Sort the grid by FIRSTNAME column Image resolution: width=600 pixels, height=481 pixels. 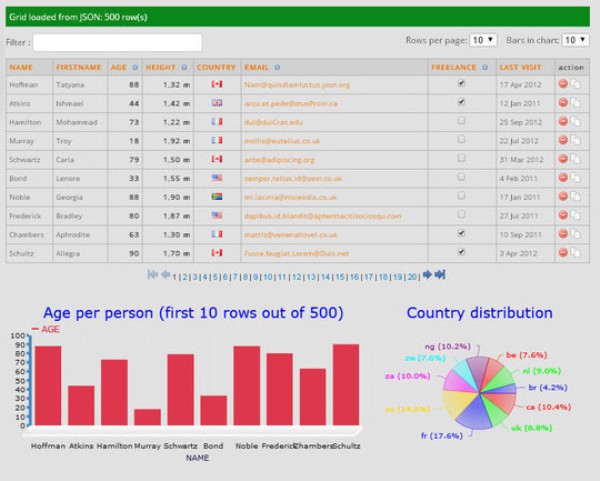(x=78, y=67)
